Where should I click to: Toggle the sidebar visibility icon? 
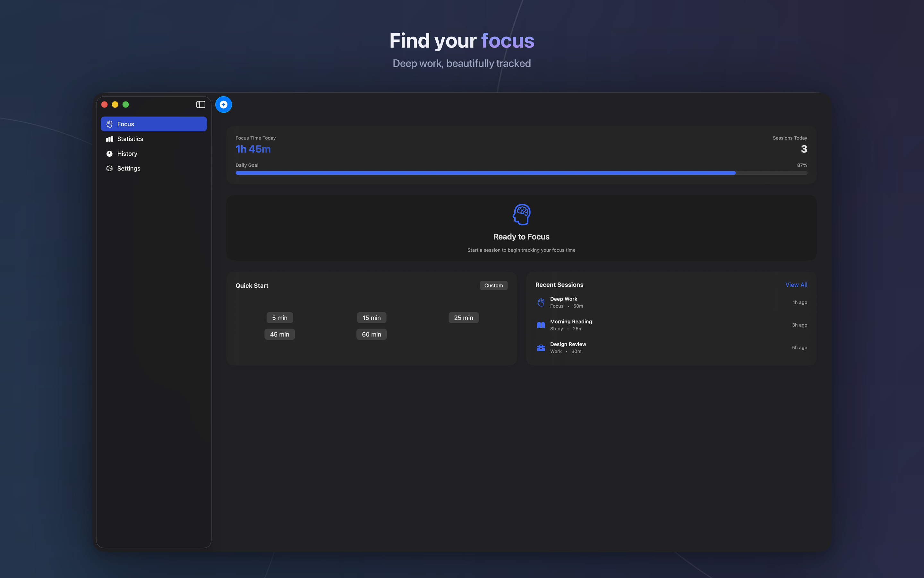pos(201,104)
